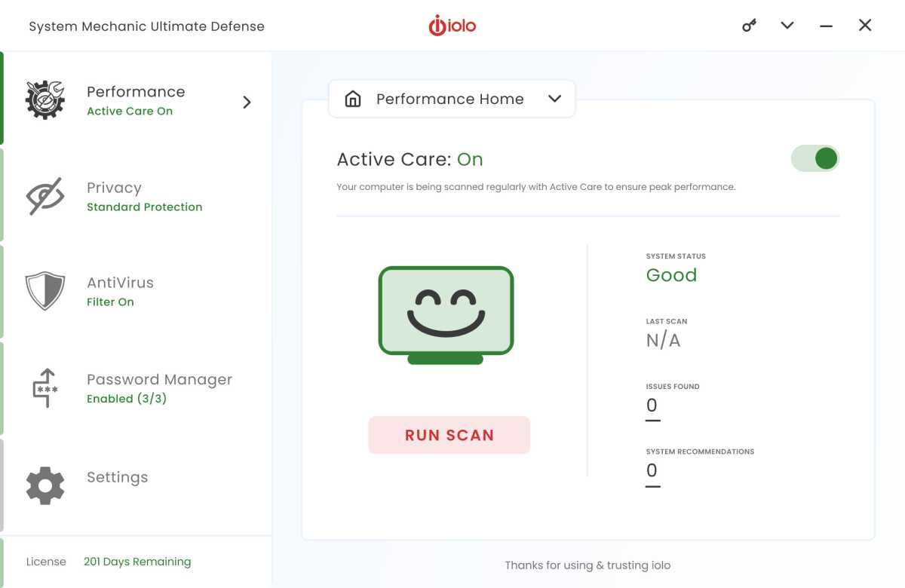The image size is (905, 588).
Task: Click the Performance gear-and-wrench icon
Action: [45, 100]
